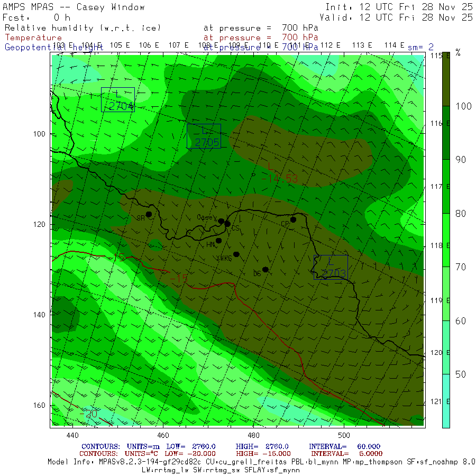The width and height of the screenshot is (476, 476).
Task: Pick the 90–100% dark green colorbar segment
Action: coord(446,133)
